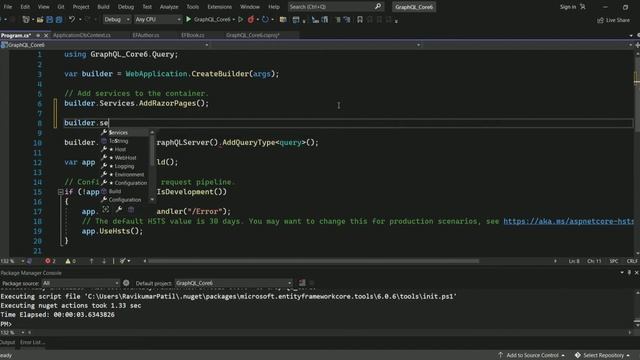
Task: Click the browse folder icon after refresh
Action: click(x=283, y=19)
